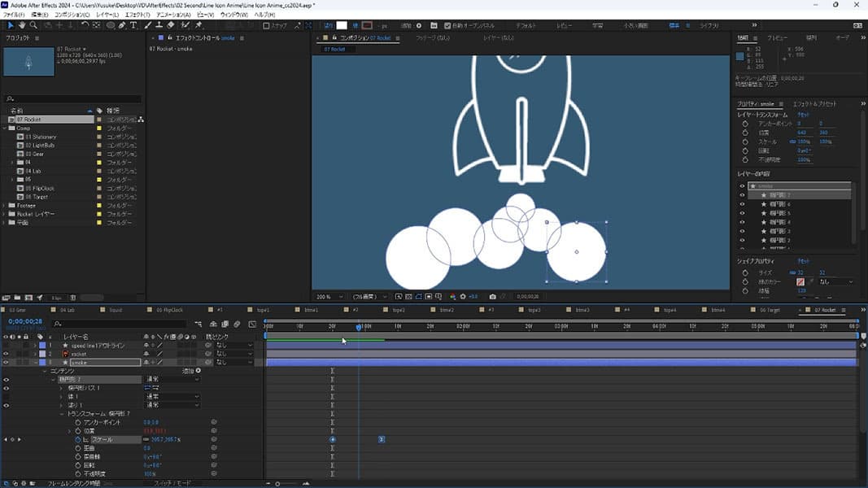Switch to the 06 Target timeline tab
Image resolution: width=868 pixels, height=488 pixels.
(x=769, y=310)
